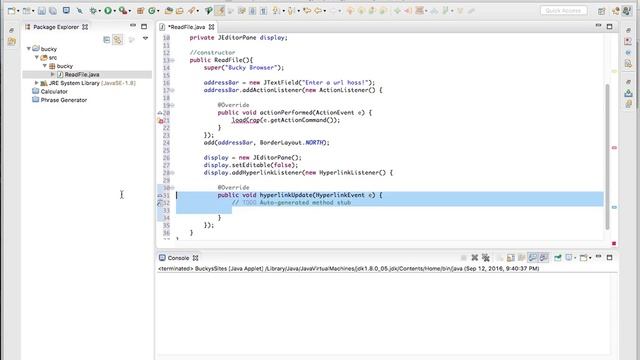
Task: Open the Run dropdown arrow
Action: (x=115, y=11)
